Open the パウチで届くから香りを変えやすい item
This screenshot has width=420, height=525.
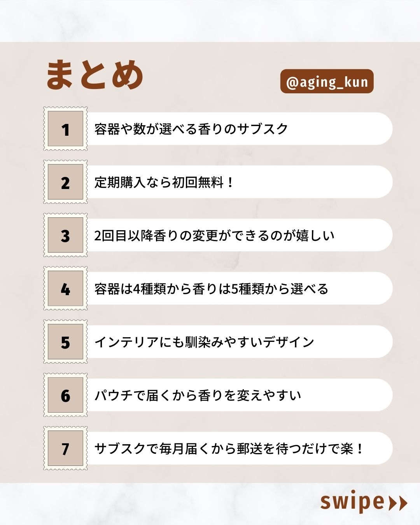click(x=198, y=395)
